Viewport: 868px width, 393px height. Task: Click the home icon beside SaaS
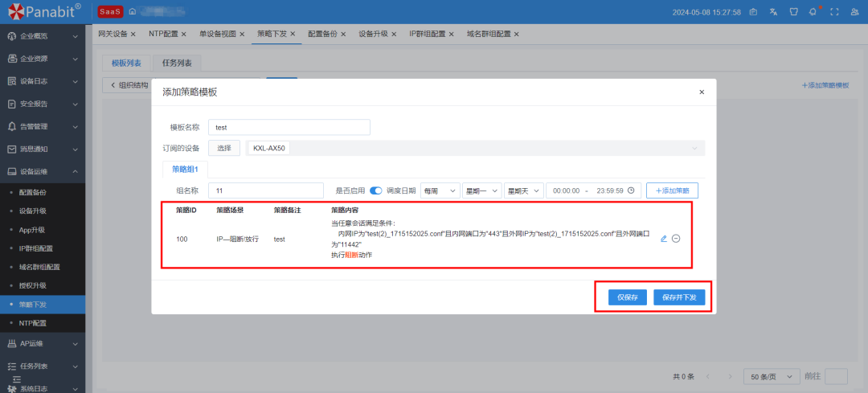132,11
